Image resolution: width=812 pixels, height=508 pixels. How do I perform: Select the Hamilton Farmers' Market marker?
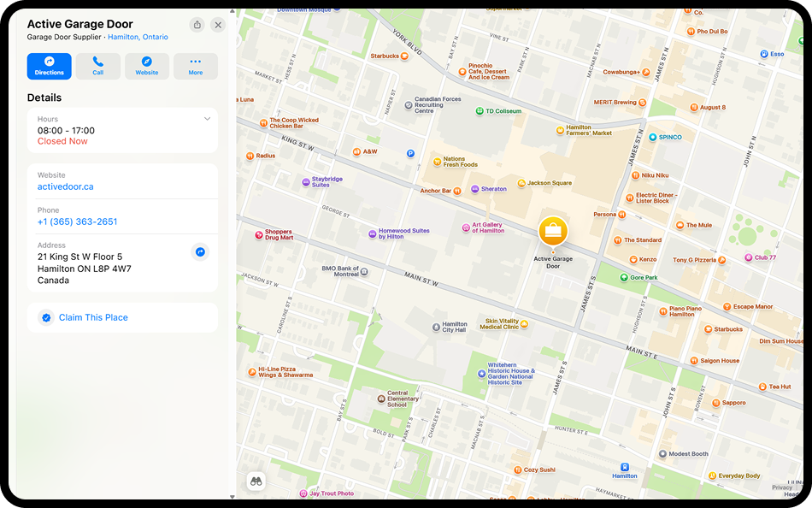click(x=560, y=130)
